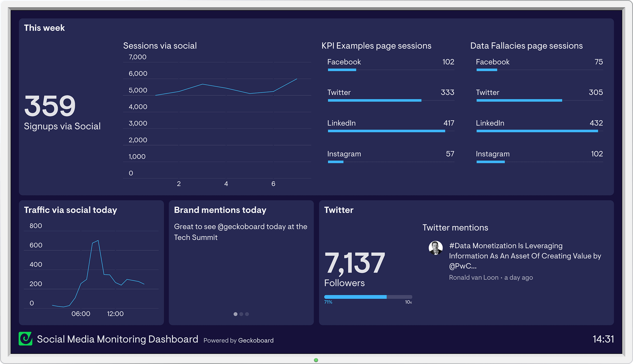Screen dimensions: 633x364
Task: Click the Twitter row under KPI Examples
Action: pos(391,95)
